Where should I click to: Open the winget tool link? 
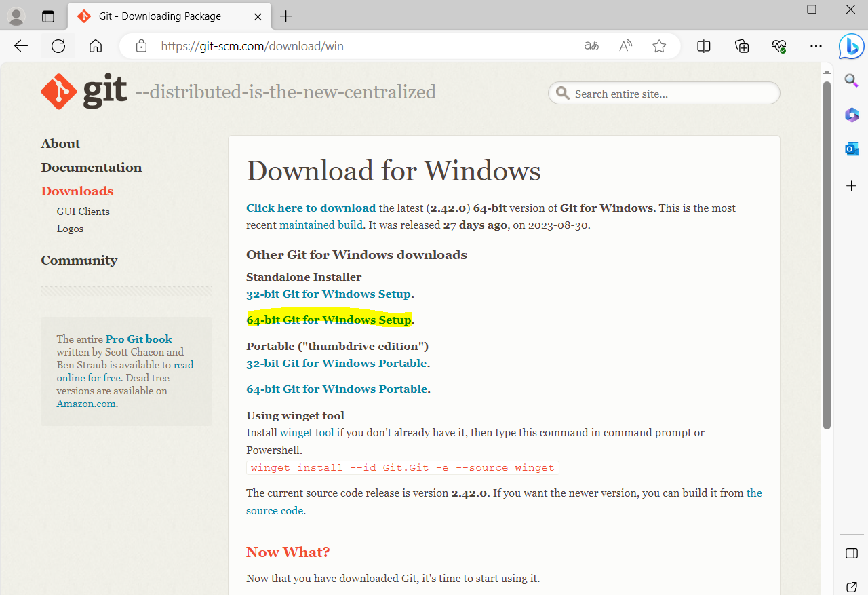307,432
